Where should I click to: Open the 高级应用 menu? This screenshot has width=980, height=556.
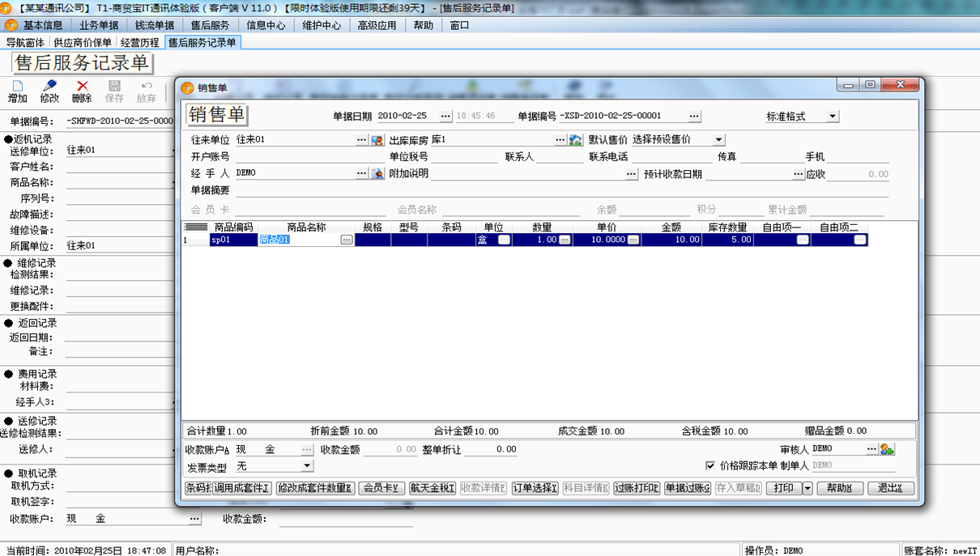(377, 25)
